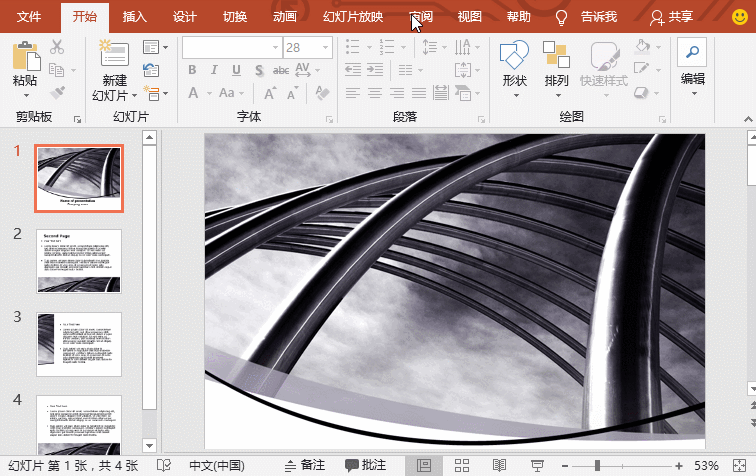The width and height of the screenshot is (756, 476).
Task: Toggle the Notes (备注) pane
Action: tap(305, 465)
